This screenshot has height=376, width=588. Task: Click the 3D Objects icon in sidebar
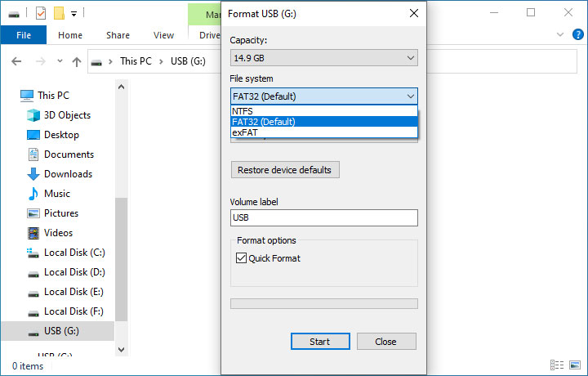33,115
